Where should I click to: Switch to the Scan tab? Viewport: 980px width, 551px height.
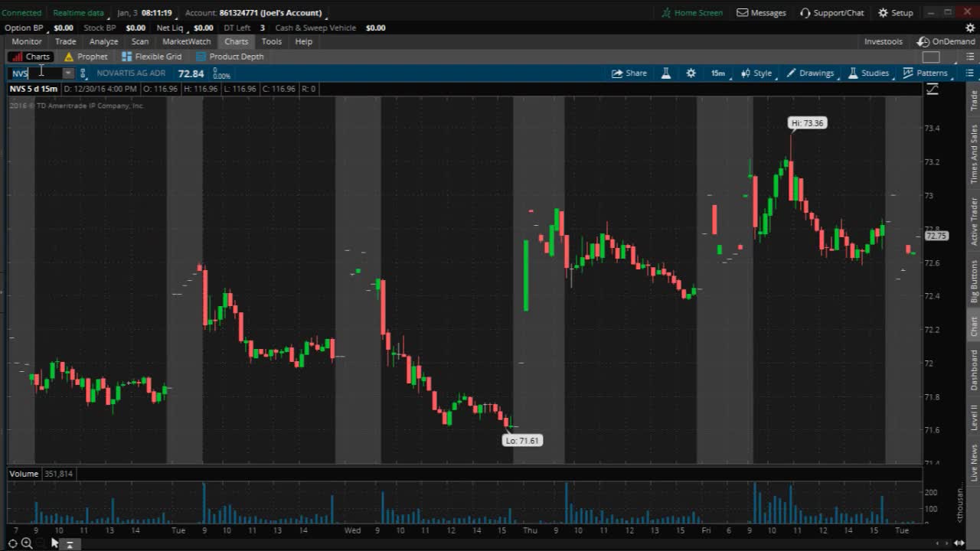click(140, 41)
